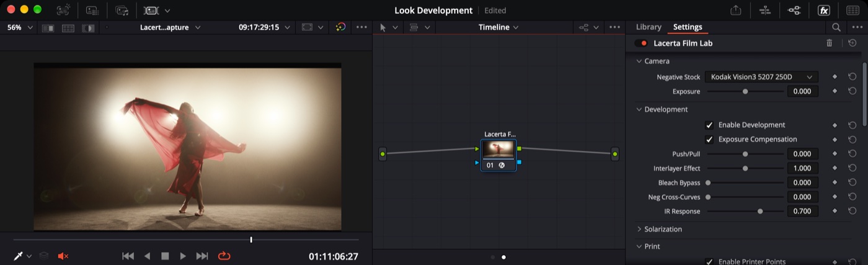Click the IR Response value field 0.700

[802, 211]
